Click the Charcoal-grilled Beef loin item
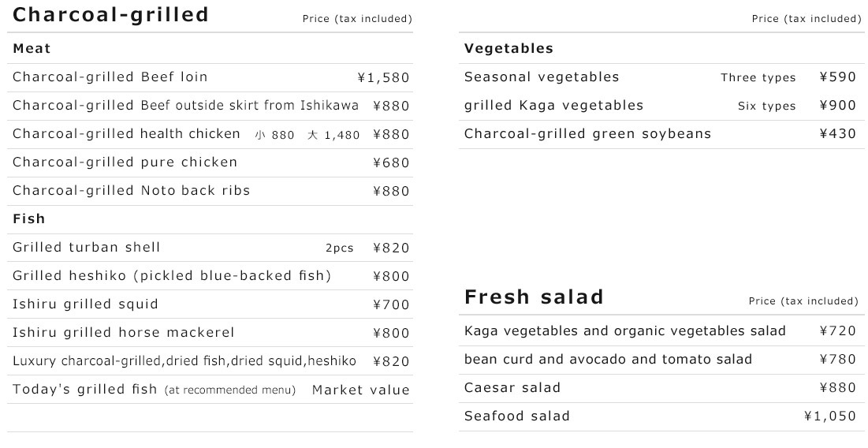This screenshot has height=448, width=868. pyautogui.click(x=110, y=77)
